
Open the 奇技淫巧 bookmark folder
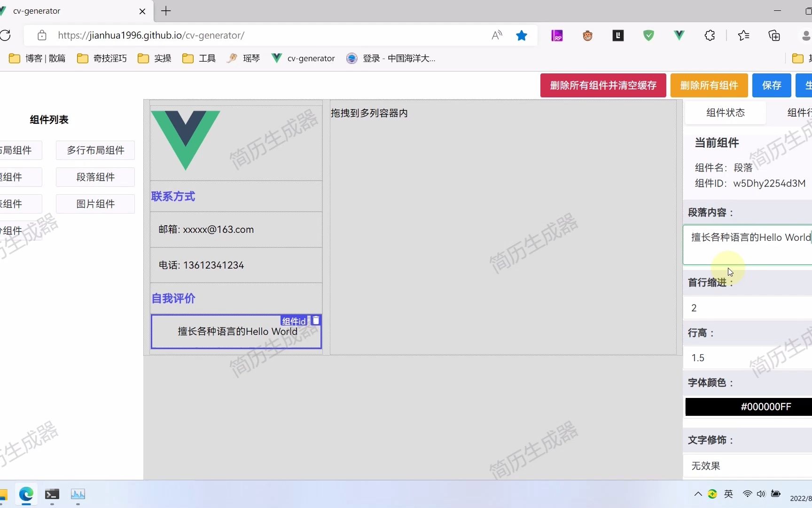click(x=102, y=58)
